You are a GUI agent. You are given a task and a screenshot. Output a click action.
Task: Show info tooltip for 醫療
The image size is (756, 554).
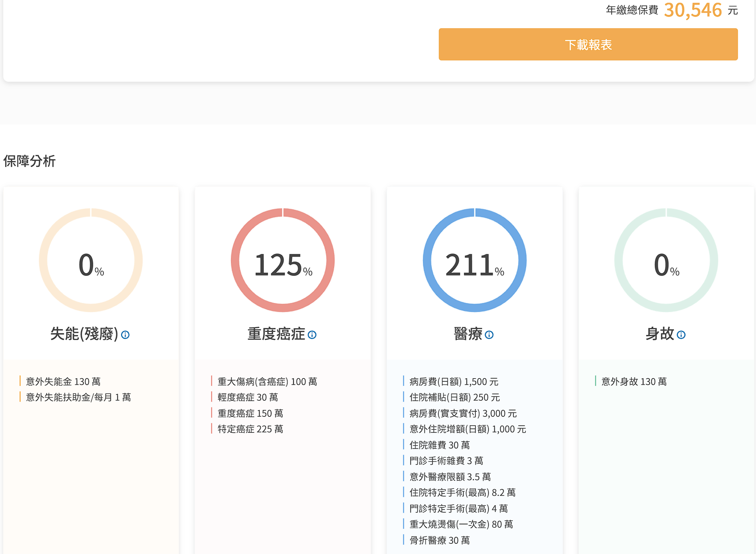[x=489, y=335]
